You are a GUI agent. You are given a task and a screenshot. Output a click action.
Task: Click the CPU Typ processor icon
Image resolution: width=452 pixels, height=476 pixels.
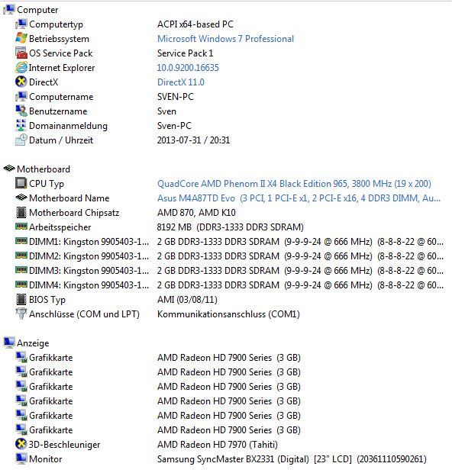21,183
